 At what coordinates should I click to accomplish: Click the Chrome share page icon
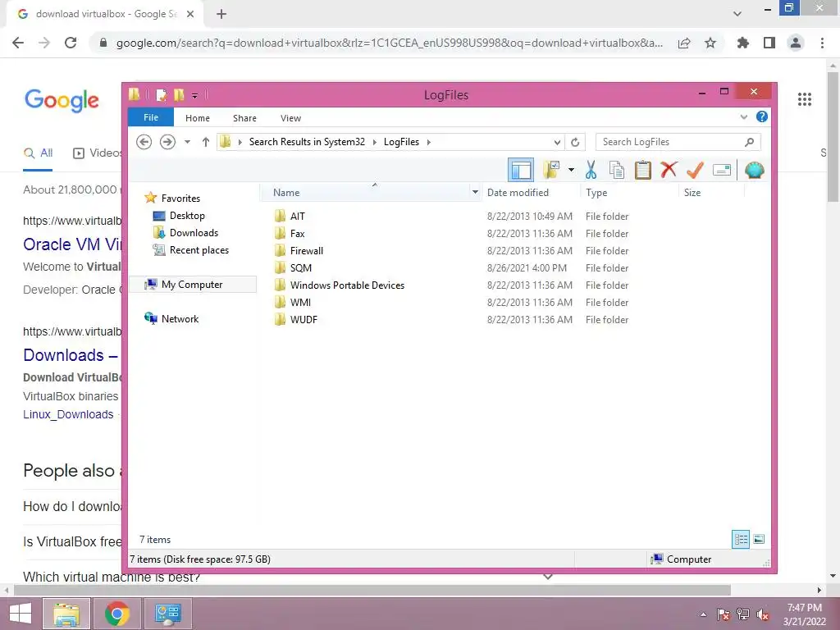[x=684, y=43]
